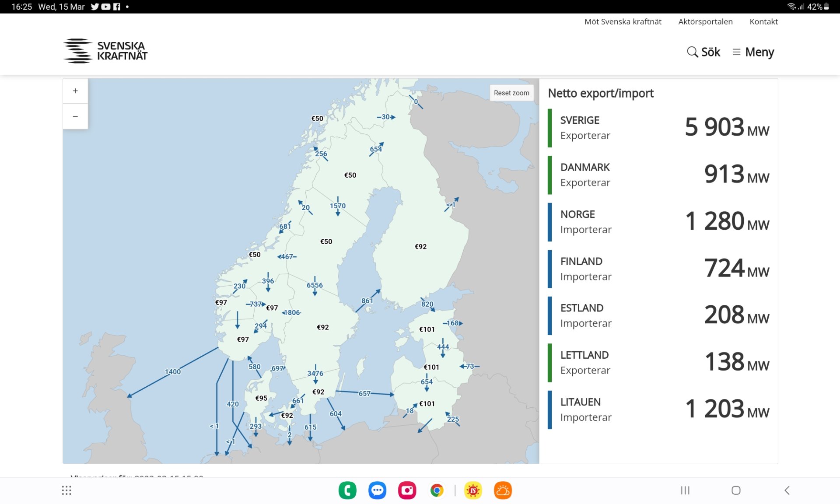Click the Svenska Kraftnät logo
The height and width of the screenshot is (504, 840).
point(105,51)
